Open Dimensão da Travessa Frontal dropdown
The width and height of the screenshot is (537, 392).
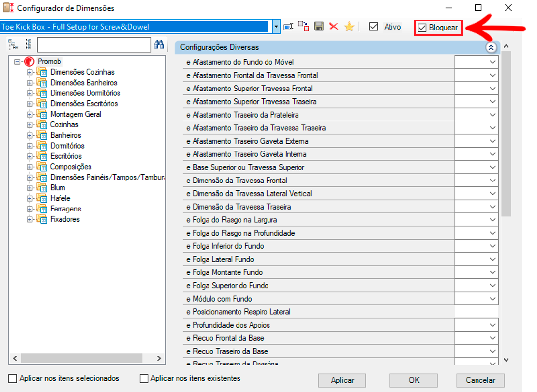pyautogui.click(x=492, y=181)
